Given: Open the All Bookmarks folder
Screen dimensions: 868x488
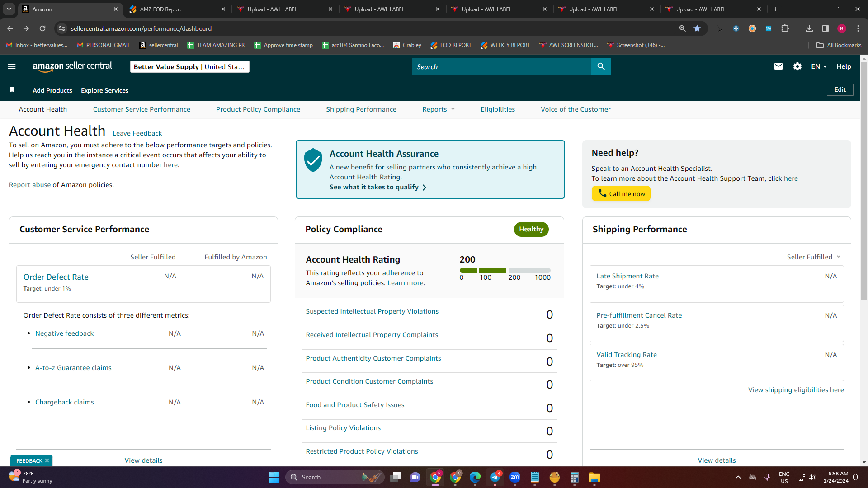Looking at the screenshot, I should [839, 45].
